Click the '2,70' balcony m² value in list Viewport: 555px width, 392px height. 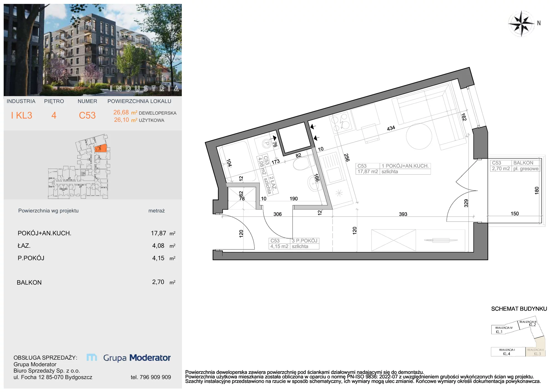coord(158,282)
